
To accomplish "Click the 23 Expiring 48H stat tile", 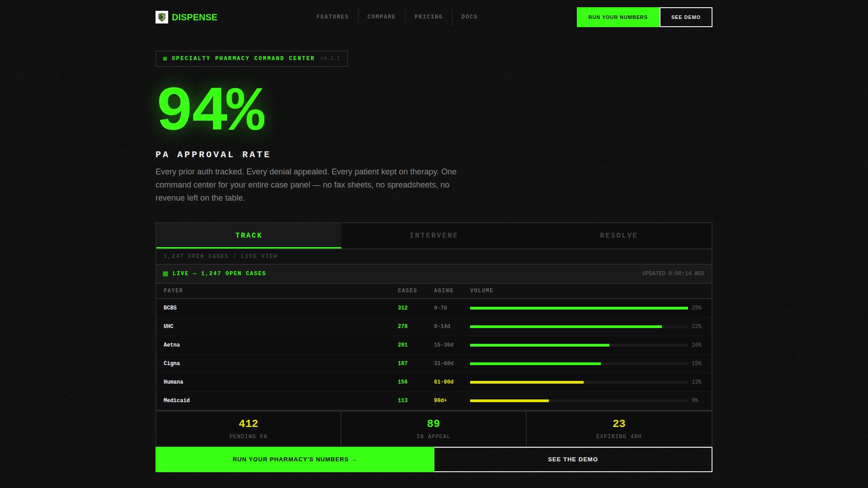I will point(619,429).
